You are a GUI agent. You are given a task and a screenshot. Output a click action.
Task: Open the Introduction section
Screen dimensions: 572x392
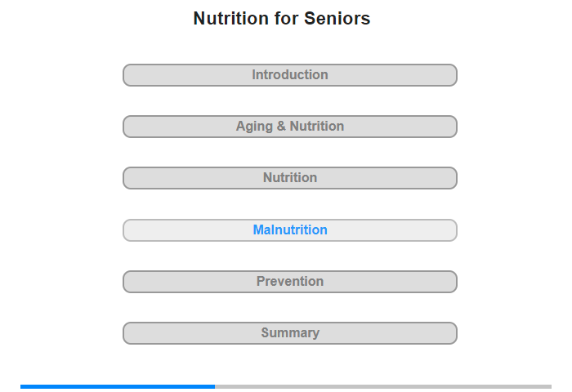coord(289,75)
